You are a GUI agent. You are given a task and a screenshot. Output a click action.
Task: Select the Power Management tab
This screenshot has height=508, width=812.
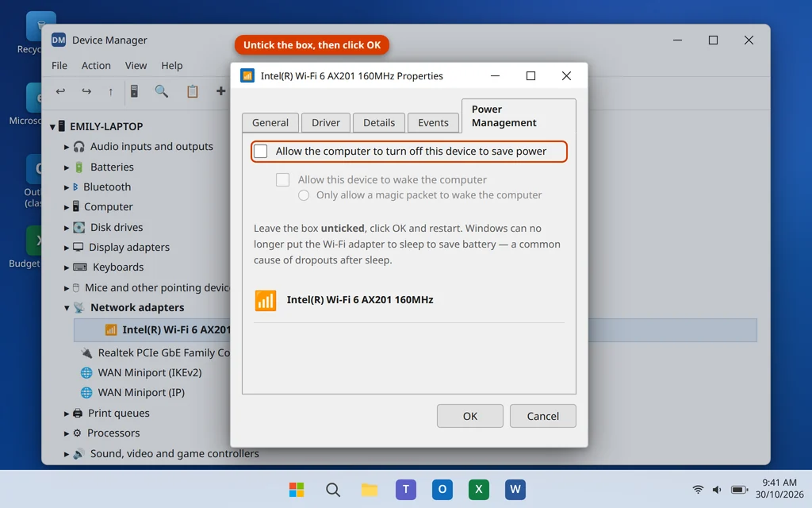pyautogui.click(x=519, y=116)
